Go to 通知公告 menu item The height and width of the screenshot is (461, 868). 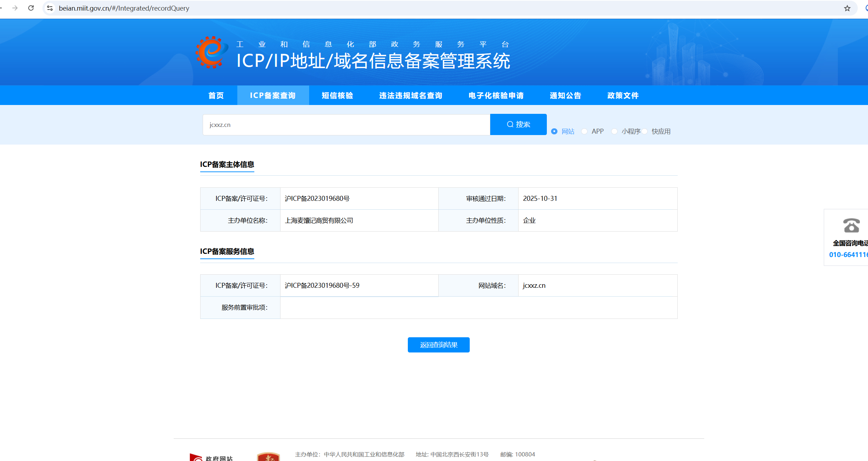tap(565, 95)
